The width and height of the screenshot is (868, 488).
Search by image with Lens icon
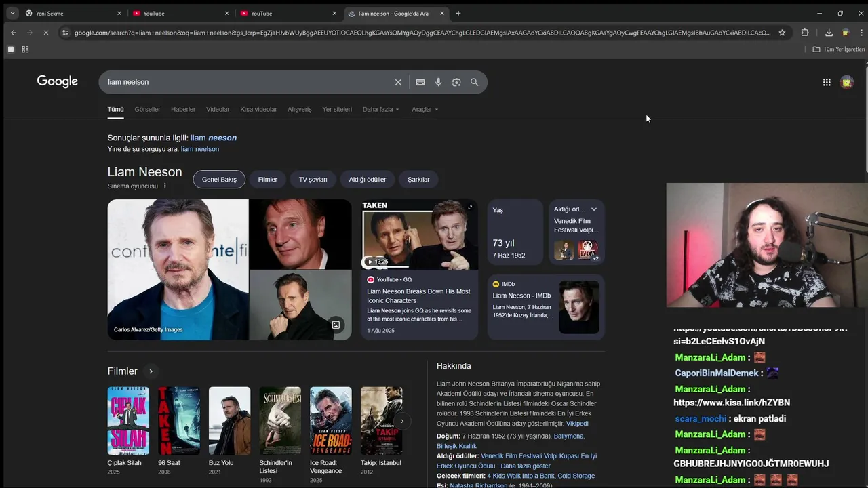456,82
